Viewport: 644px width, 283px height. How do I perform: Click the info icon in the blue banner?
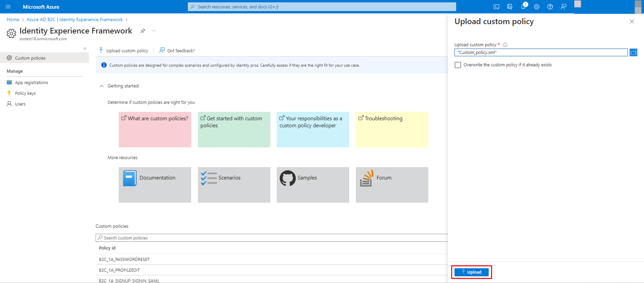104,65
